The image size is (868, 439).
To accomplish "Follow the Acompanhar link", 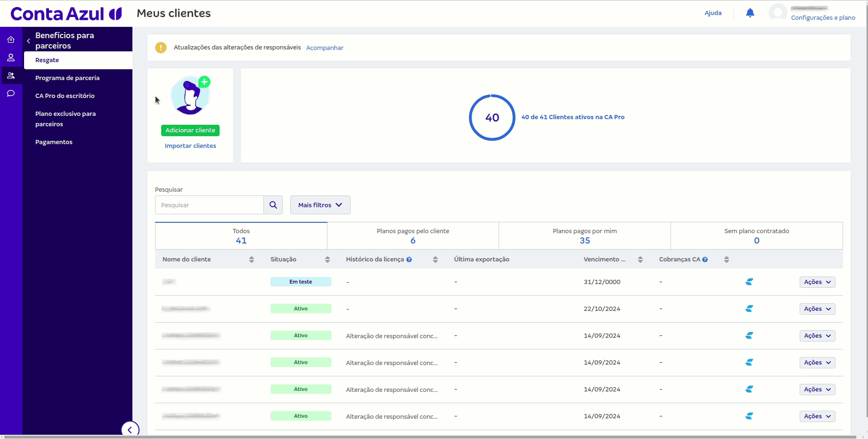I will (x=325, y=48).
